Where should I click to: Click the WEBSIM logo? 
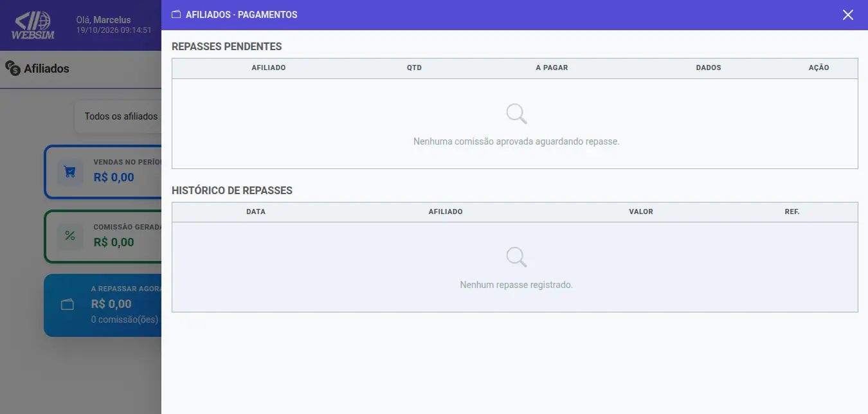pos(33,26)
